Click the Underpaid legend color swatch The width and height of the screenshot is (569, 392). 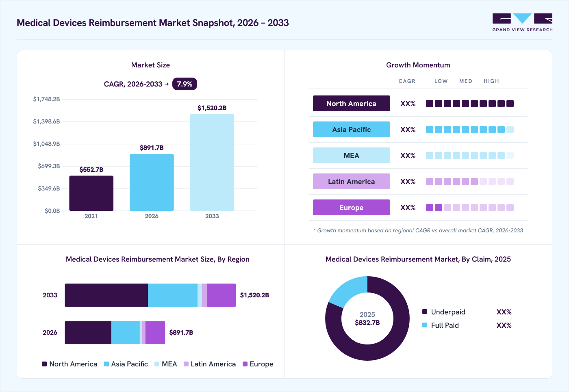point(425,312)
